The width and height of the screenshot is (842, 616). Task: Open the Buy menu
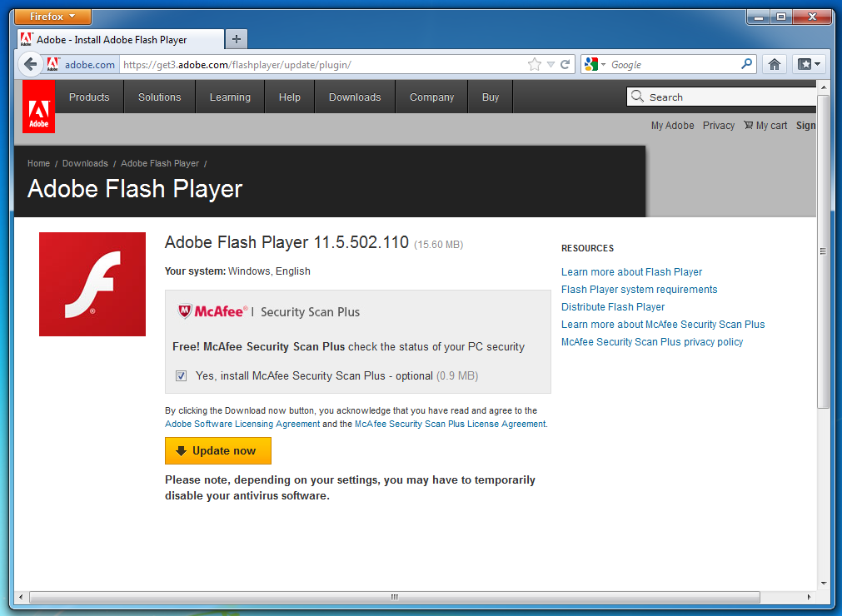pyautogui.click(x=491, y=97)
